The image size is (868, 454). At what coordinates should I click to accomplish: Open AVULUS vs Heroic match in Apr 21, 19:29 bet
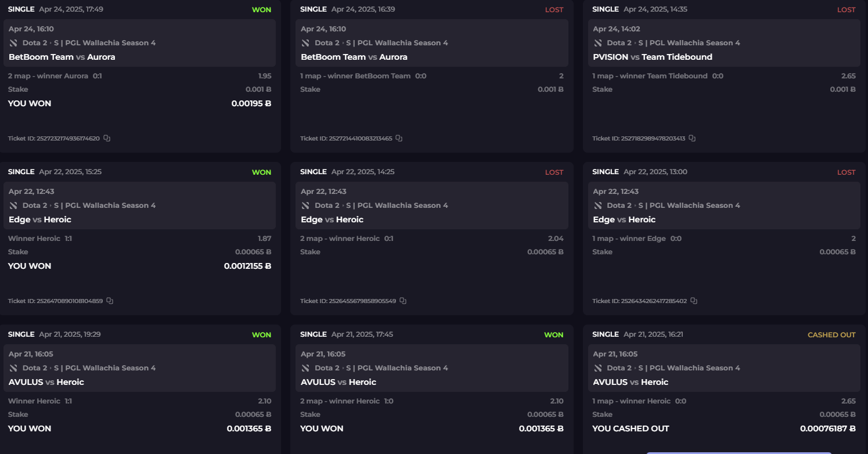click(x=46, y=382)
